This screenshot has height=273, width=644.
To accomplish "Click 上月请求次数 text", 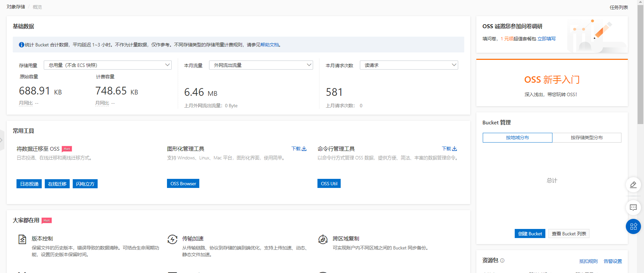I will click(x=344, y=106).
